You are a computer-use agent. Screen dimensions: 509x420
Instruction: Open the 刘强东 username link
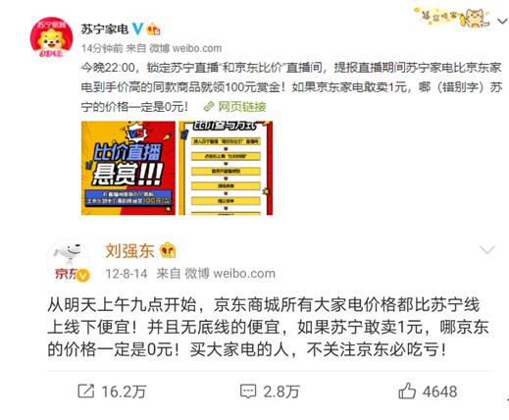129,251
